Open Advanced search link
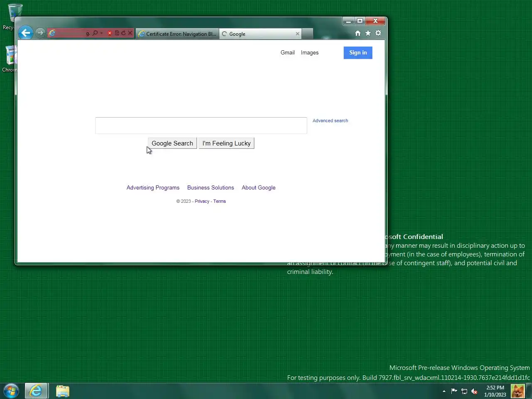 point(330,121)
